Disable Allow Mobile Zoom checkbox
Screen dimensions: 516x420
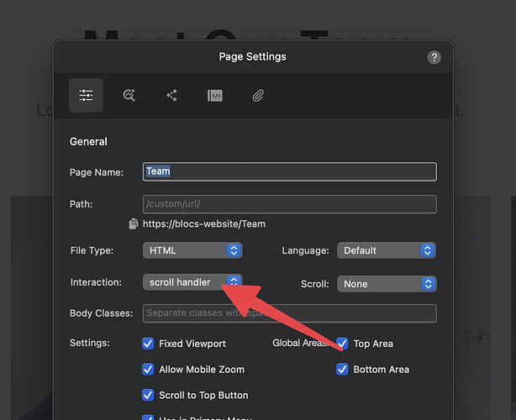tap(149, 370)
